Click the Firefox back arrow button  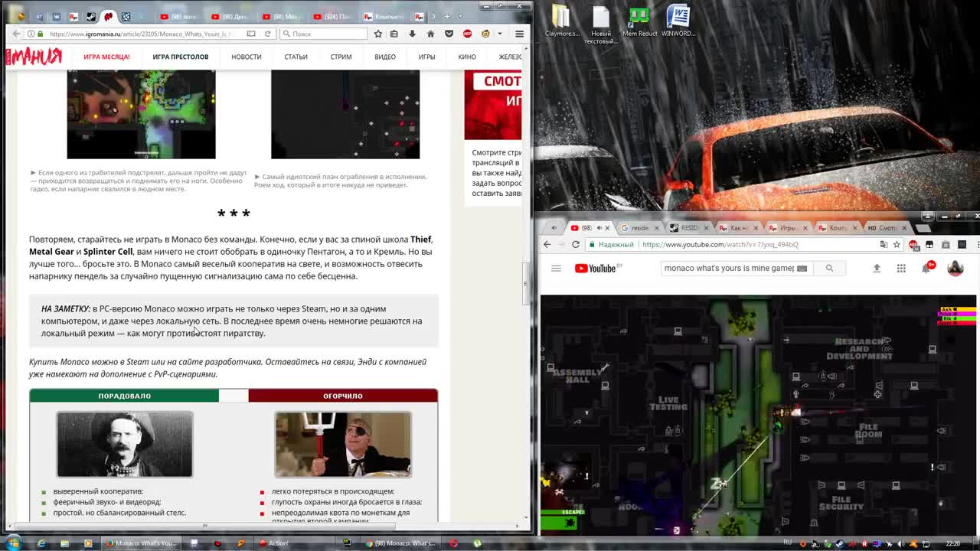(16, 34)
